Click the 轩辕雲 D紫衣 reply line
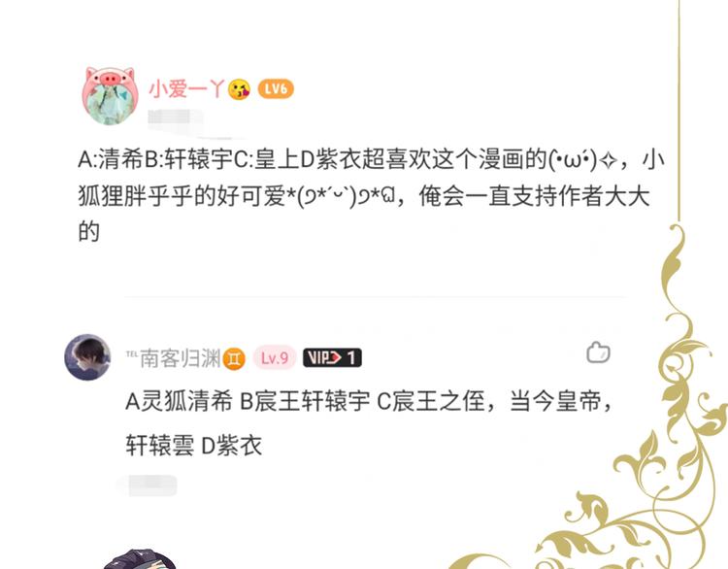728x569 pixels. click(193, 446)
